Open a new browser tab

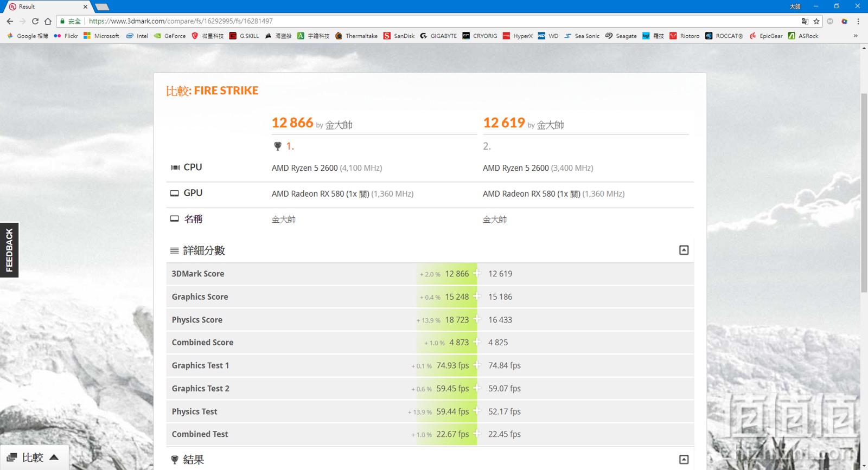[102, 7]
